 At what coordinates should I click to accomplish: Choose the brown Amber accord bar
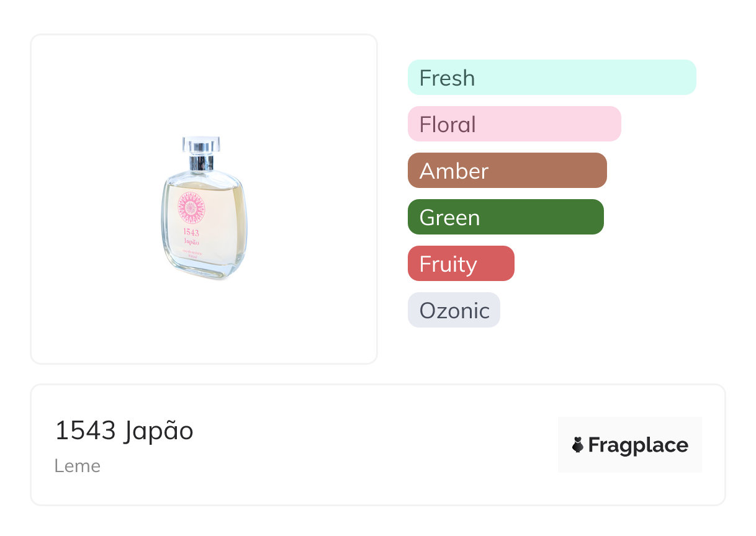point(506,171)
